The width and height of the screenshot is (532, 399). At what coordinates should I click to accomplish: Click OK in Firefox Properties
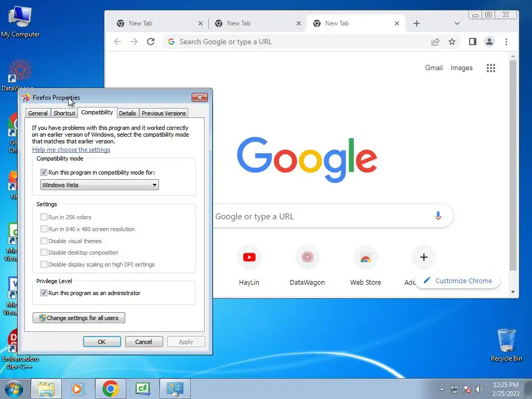[102, 342]
